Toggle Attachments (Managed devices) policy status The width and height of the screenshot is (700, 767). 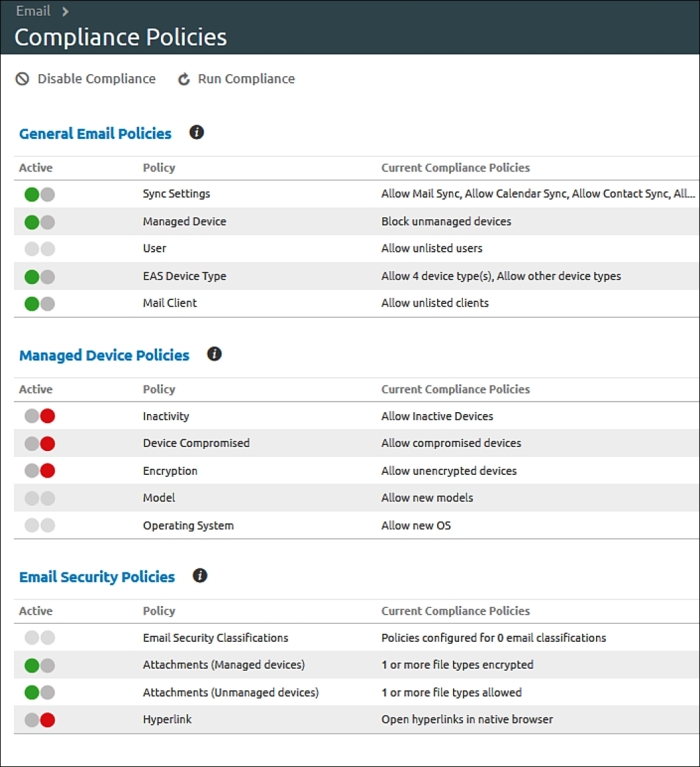click(40, 666)
